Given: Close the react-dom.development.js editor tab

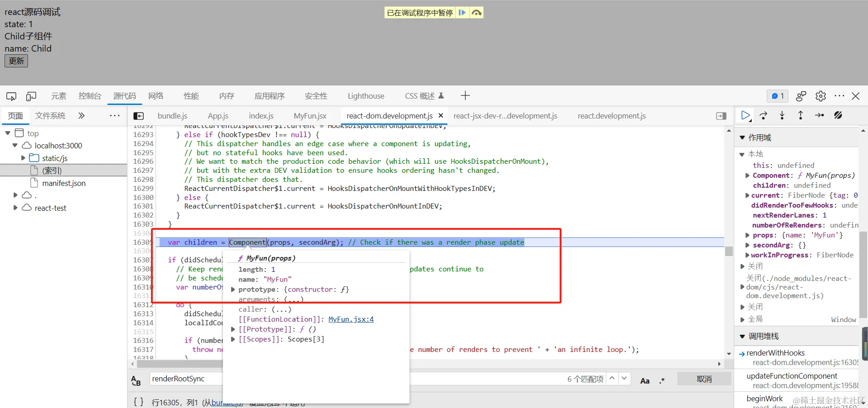Looking at the screenshot, I should click(441, 115).
